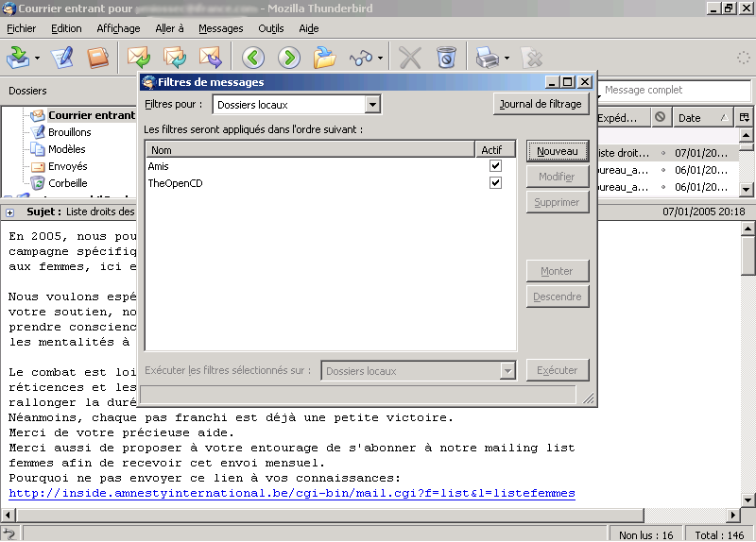This screenshot has height=542, width=756.
Task: Compose a new message with pen icon
Action: pos(62,58)
